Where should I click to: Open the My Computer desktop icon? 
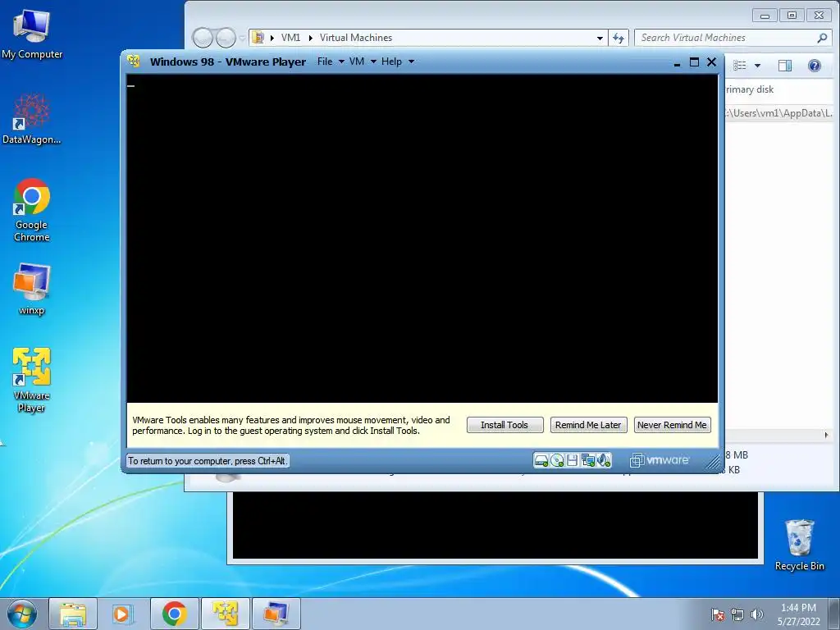coord(32,33)
